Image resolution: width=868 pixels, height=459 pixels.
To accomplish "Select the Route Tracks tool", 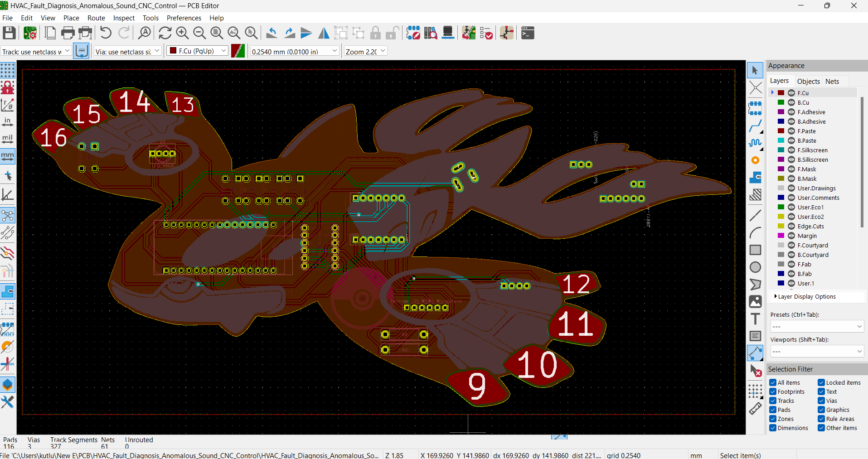I will point(756,126).
